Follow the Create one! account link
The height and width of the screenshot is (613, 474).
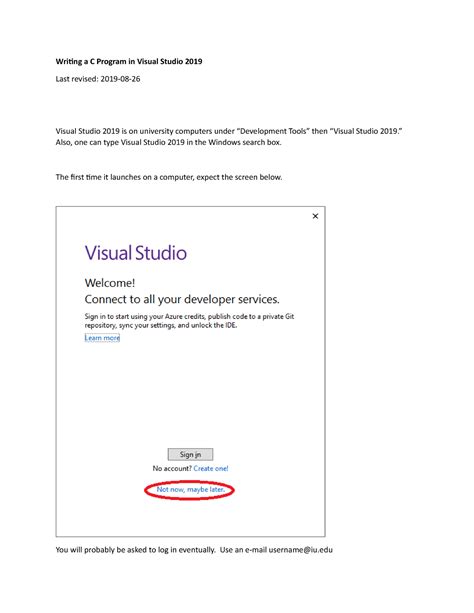[211, 468]
